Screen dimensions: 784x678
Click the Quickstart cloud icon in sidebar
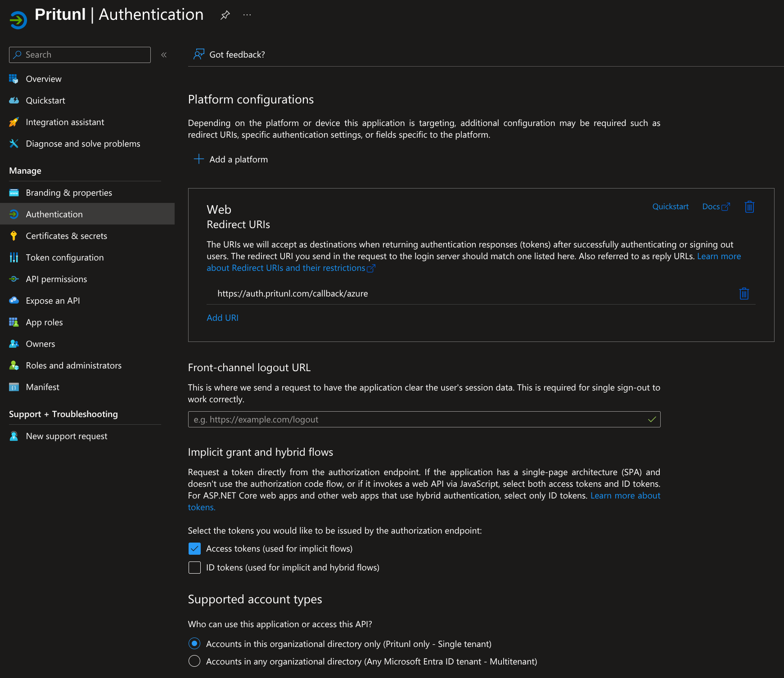pos(14,100)
